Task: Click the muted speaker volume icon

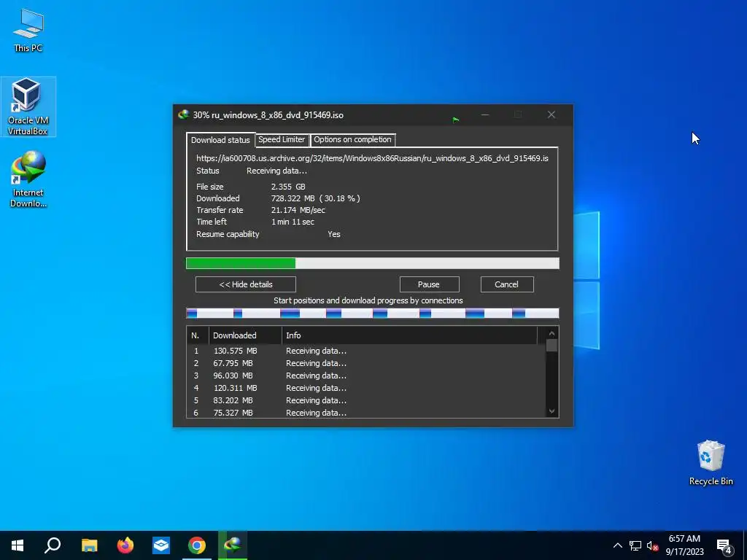Action: [x=652, y=545]
